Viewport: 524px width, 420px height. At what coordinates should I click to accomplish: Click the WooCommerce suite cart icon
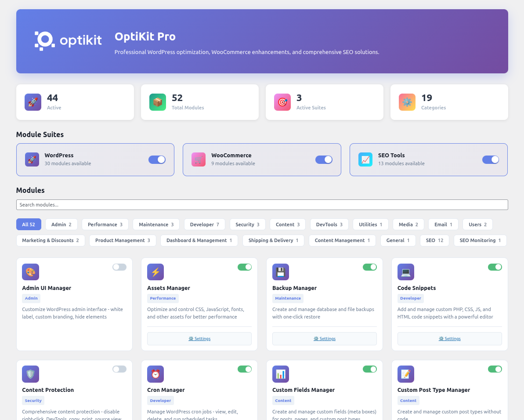(x=199, y=159)
